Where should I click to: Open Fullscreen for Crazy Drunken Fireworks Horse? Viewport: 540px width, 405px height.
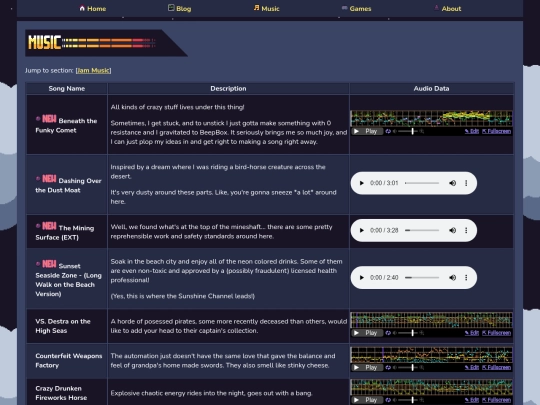(x=496, y=400)
